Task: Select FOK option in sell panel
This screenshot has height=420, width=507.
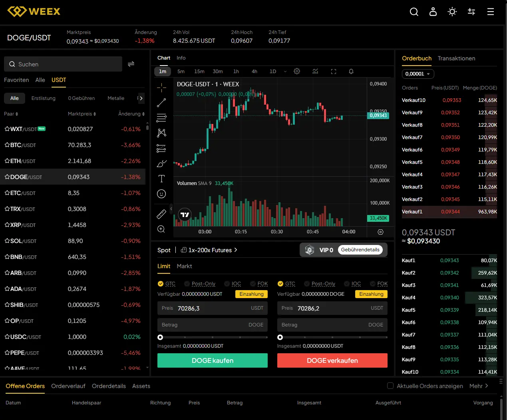Action: pos(379,284)
